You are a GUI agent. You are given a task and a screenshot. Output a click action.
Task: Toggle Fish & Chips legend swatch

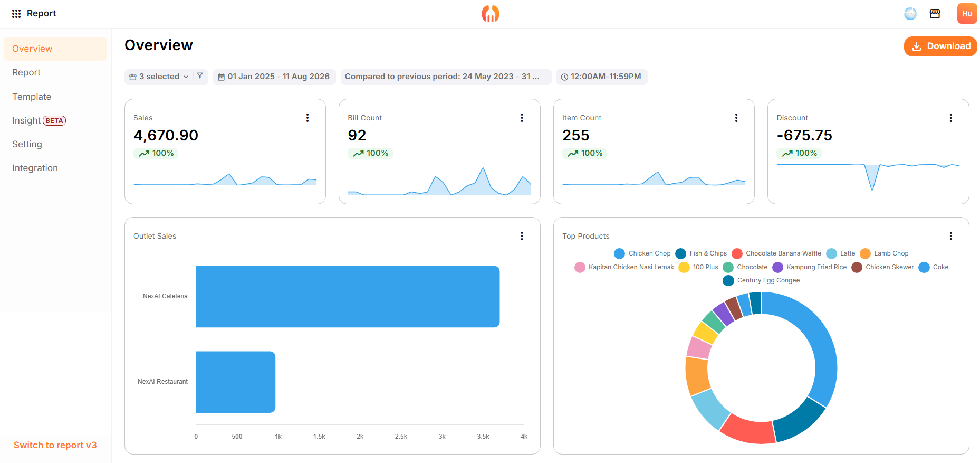click(680, 253)
